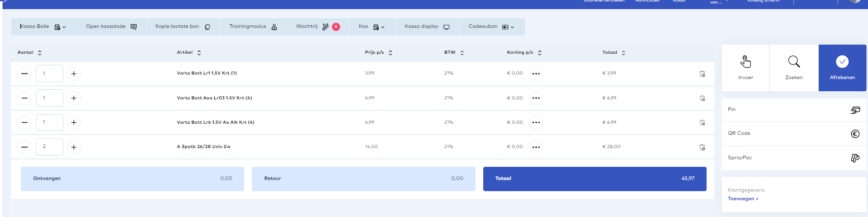Expand the Kassa Balie dropdown
The image size is (868, 217).
click(x=43, y=27)
